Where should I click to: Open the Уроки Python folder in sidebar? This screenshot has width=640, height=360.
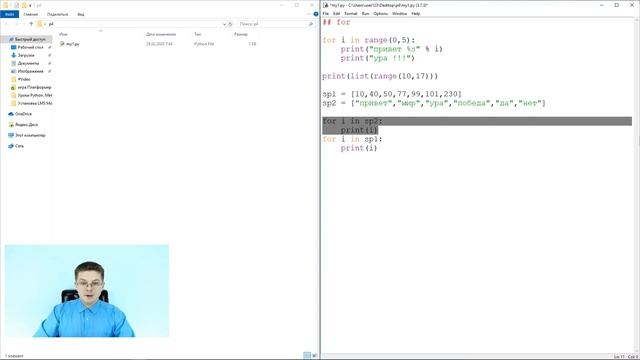35,95
